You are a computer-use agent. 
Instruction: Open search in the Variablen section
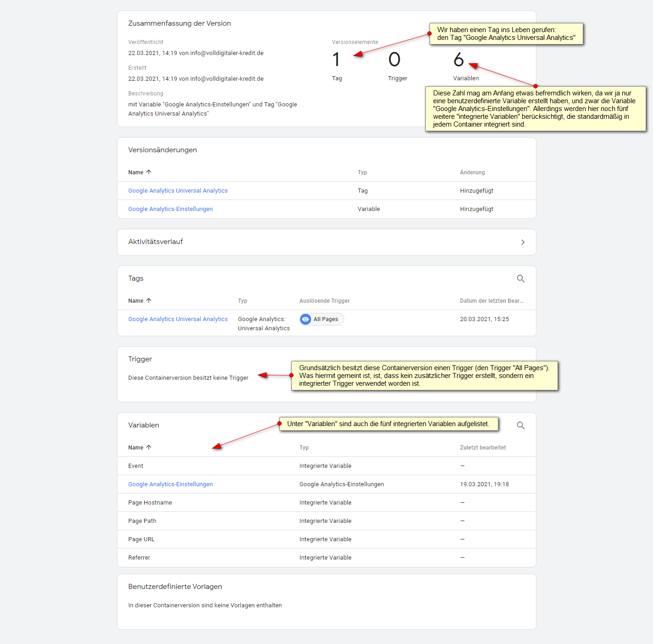click(521, 425)
